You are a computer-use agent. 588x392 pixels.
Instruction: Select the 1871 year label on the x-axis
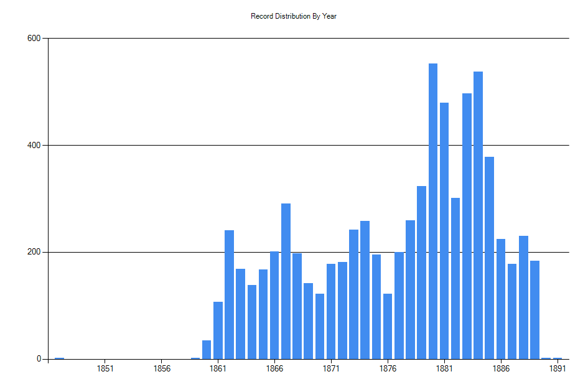coord(331,369)
